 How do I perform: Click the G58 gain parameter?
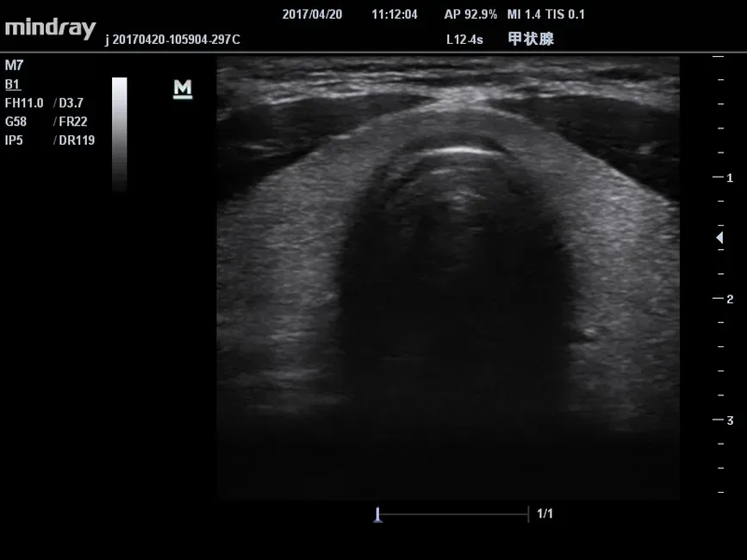(16, 121)
